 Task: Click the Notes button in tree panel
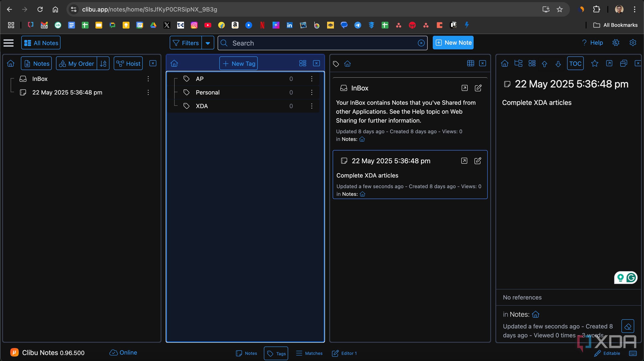pyautogui.click(x=36, y=63)
